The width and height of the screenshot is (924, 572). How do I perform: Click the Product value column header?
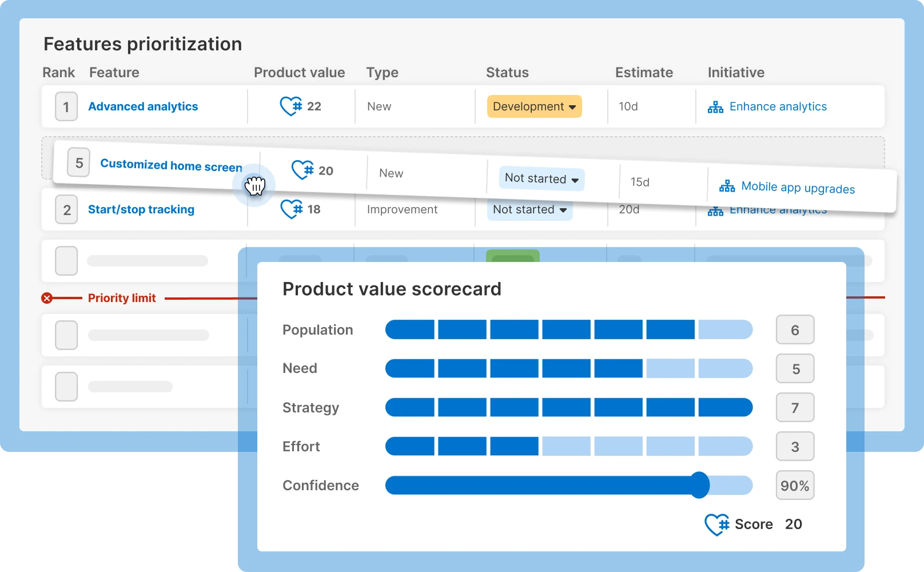[x=299, y=73]
